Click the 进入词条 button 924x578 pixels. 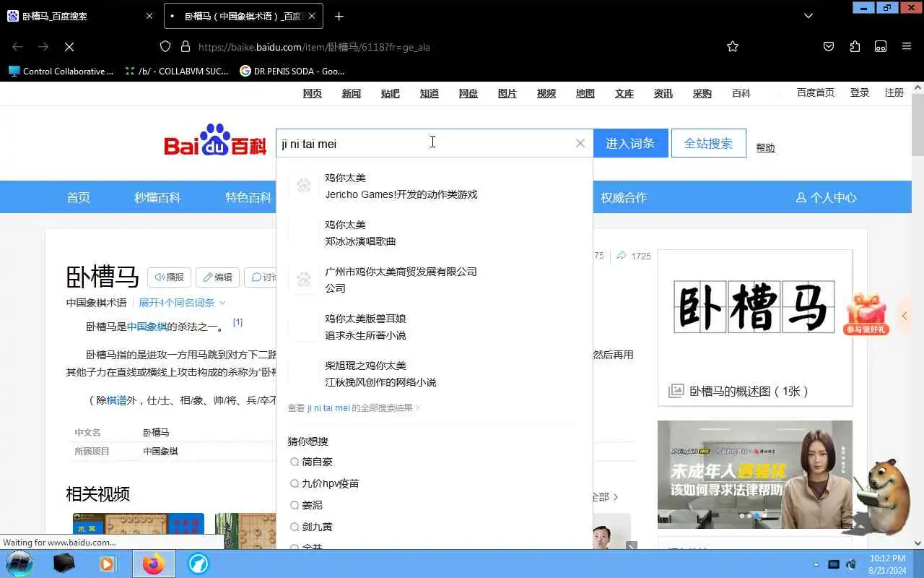click(x=630, y=143)
